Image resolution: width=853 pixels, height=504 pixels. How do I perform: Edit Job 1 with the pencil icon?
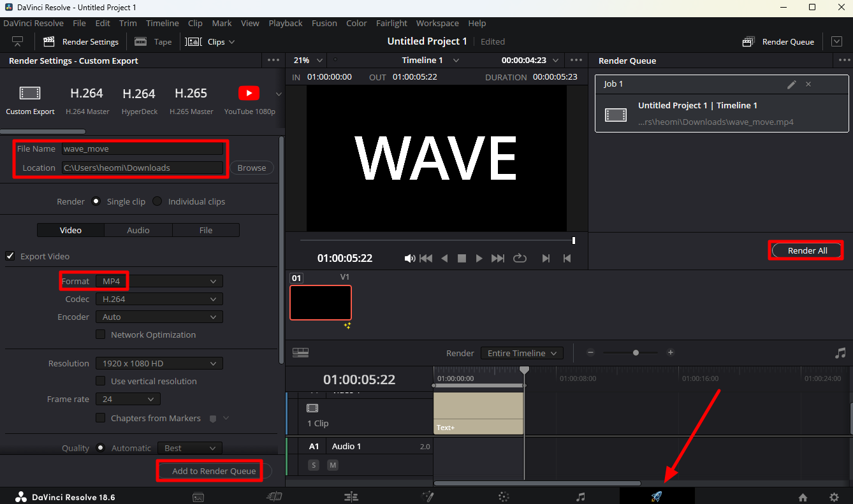point(792,84)
